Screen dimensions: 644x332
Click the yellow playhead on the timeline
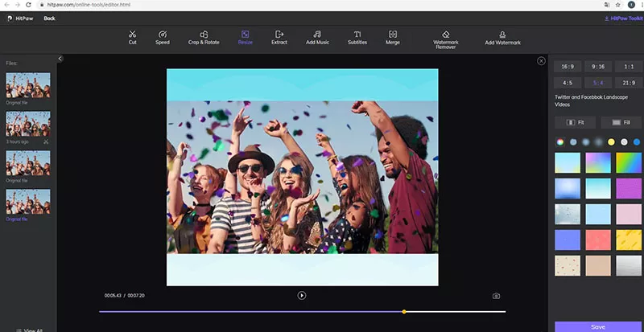tap(404, 312)
